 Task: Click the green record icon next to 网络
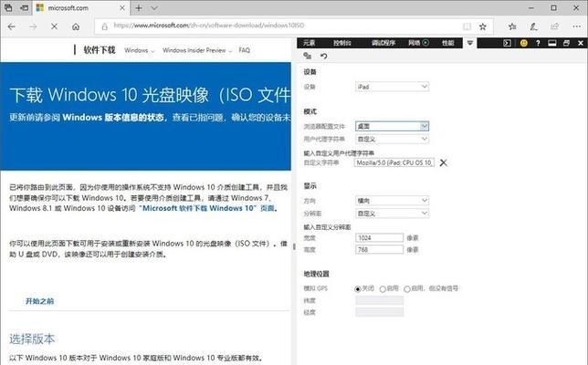425,43
